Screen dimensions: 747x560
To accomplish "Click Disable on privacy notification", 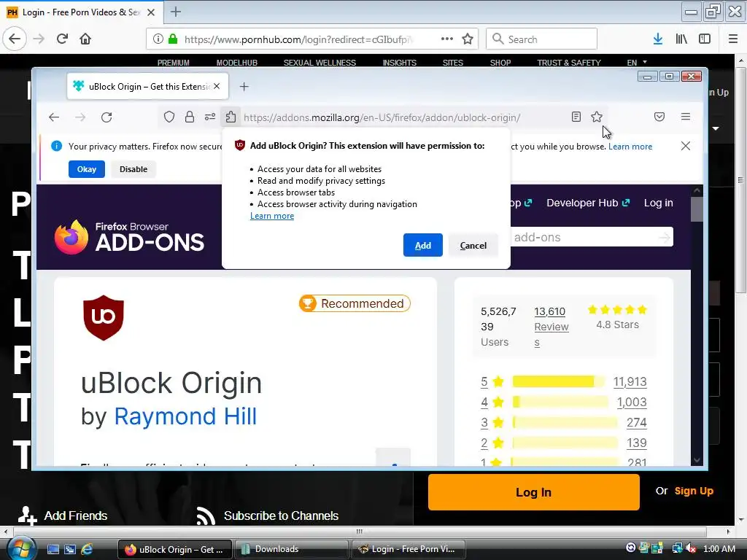I will pyautogui.click(x=133, y=169).
